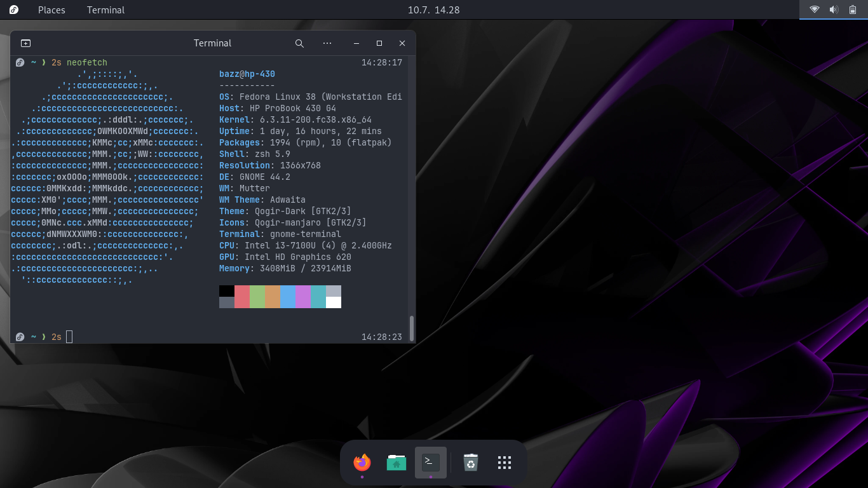This screenshot has height=488, width=868.
Task: Click the 'OS: Fedora Linux 38' line
Action: coord(311,97)
